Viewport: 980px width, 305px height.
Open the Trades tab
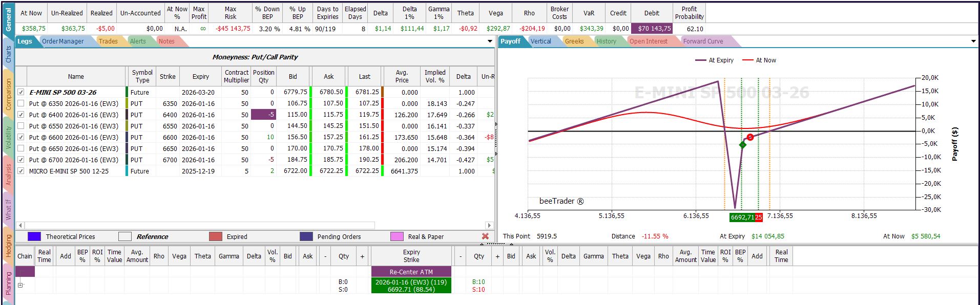pos(108,41)
